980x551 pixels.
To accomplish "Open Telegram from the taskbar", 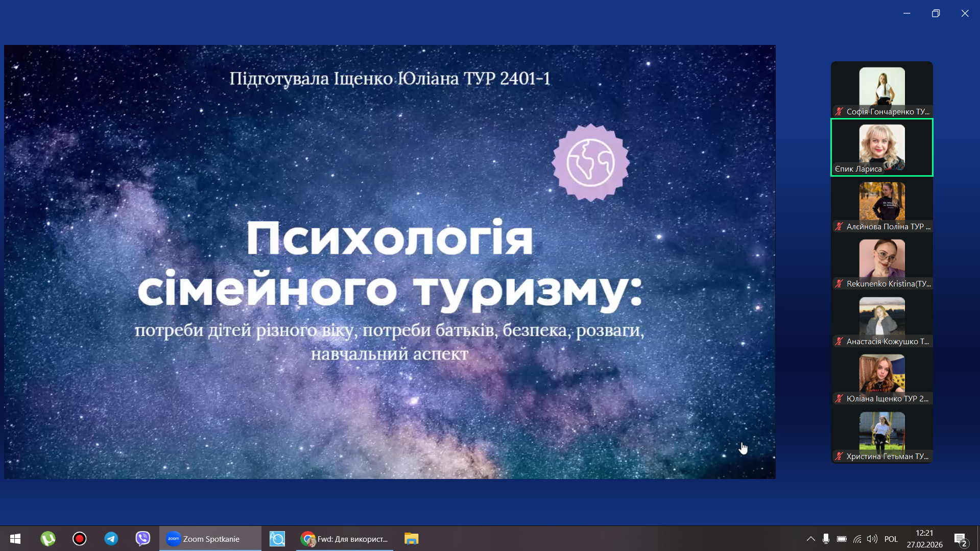I will pyautogui.click(x=111, y=539).
